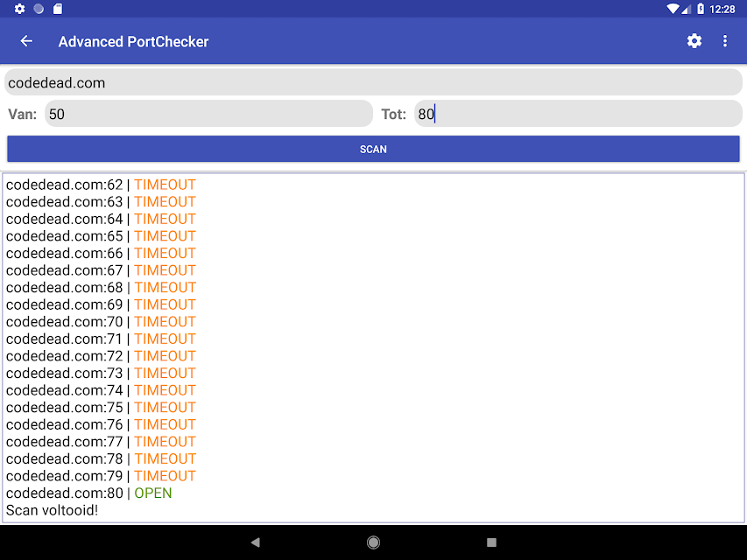Select result line codedead.com:76 TIMEOUT
The image size is (747, 560).
point(101,424)
